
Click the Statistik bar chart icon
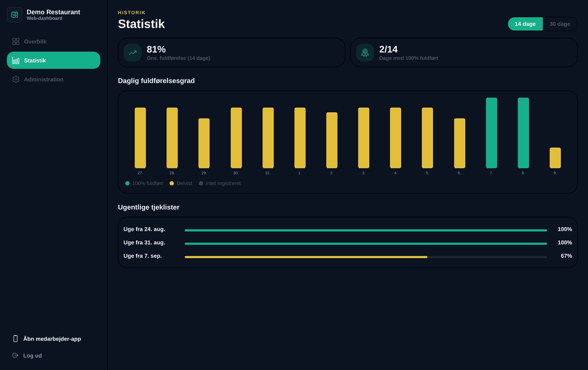click(x=16, y=60)
